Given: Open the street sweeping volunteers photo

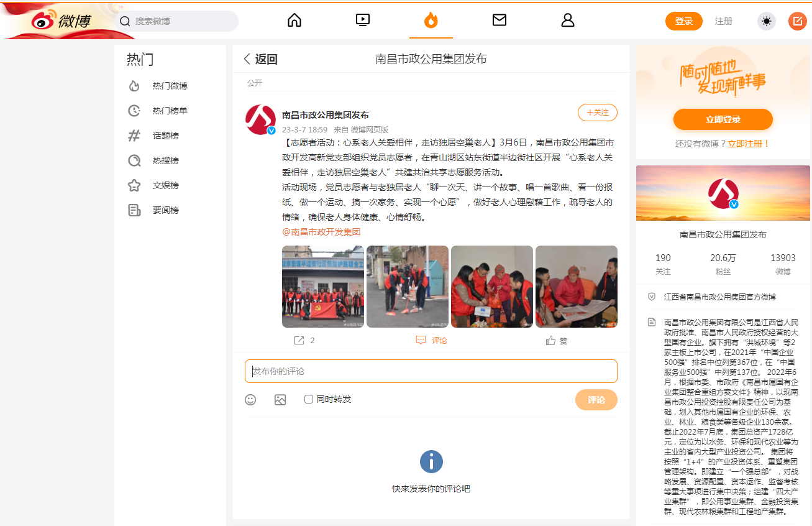Looking at the screenshot, I should coord(408,287).
